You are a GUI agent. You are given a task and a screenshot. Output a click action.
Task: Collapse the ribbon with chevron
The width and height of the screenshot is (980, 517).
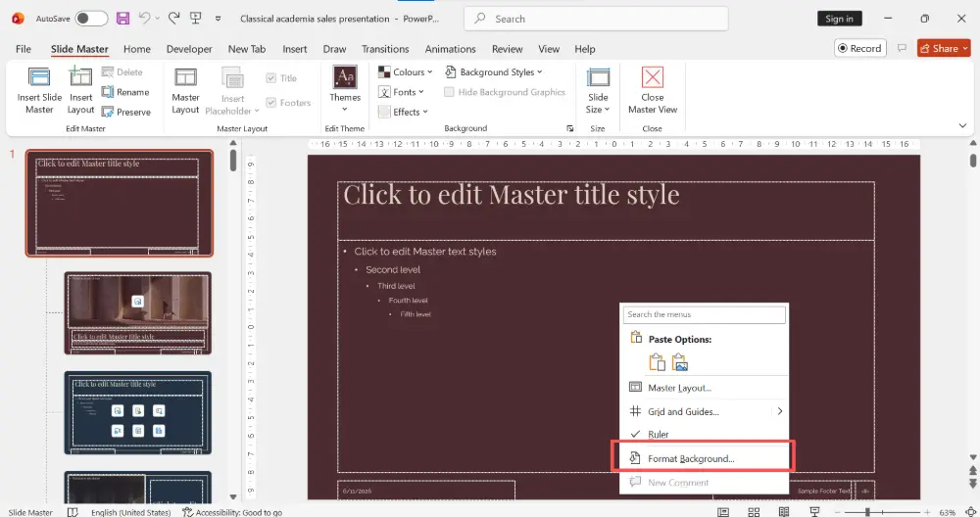coord(962,125)
